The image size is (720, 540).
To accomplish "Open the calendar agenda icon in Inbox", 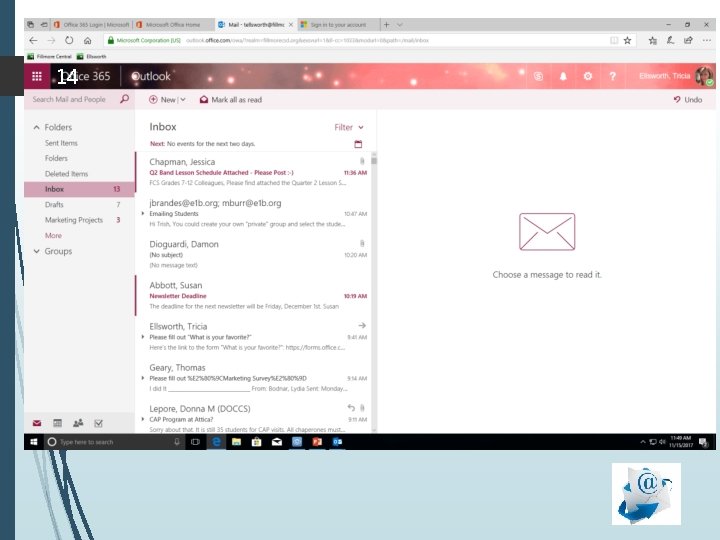I will (x=358, y=144).
